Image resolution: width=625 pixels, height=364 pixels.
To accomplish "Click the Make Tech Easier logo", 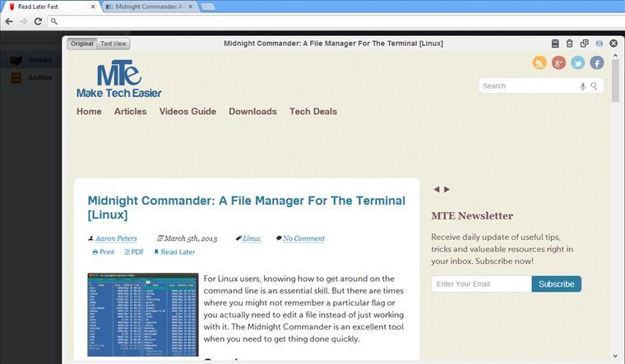I will click(118, 79).
